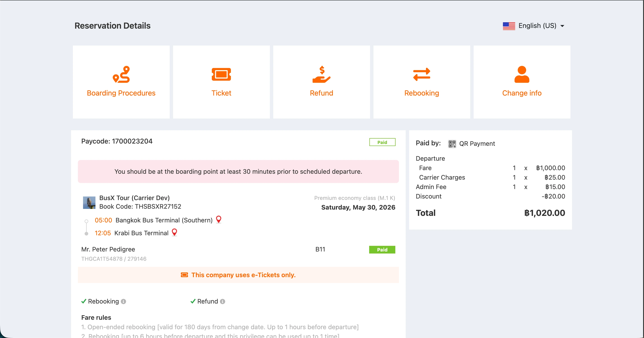Screen dimensions: 644x338
Task: Click the green Refund checkmark
Action: point(193,301)
